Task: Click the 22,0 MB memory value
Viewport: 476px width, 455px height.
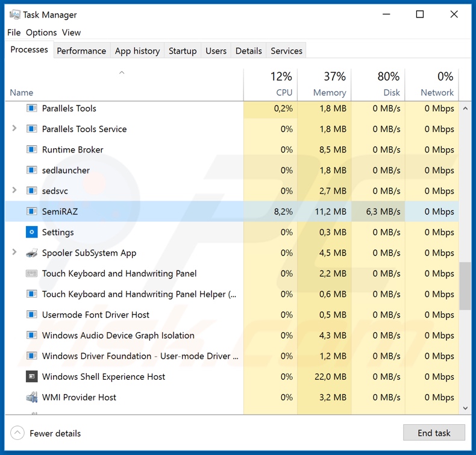Action: click(x=331, y=377)
